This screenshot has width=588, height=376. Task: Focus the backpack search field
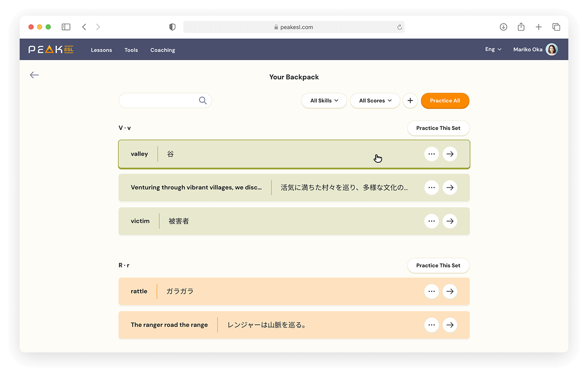(165, 100)
